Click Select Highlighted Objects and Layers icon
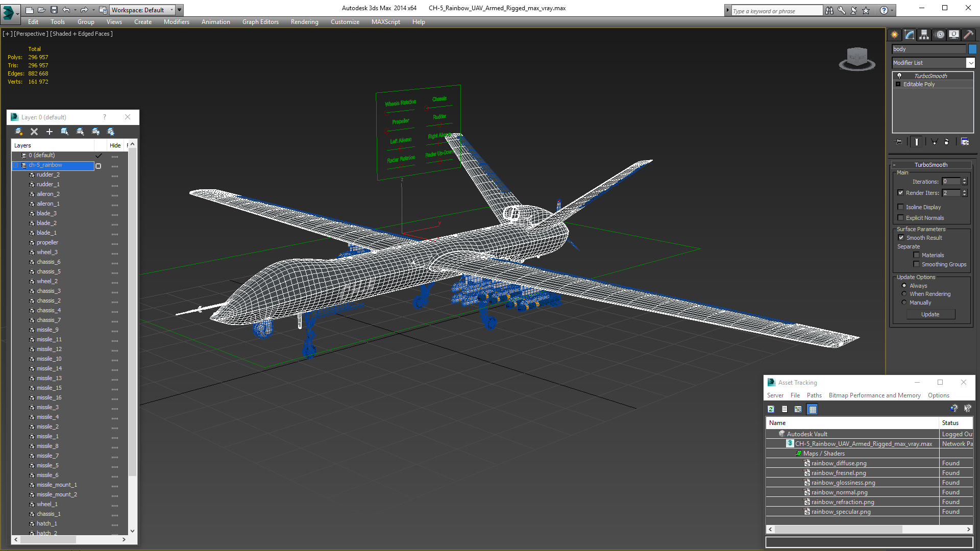 [x=65, y=132]
